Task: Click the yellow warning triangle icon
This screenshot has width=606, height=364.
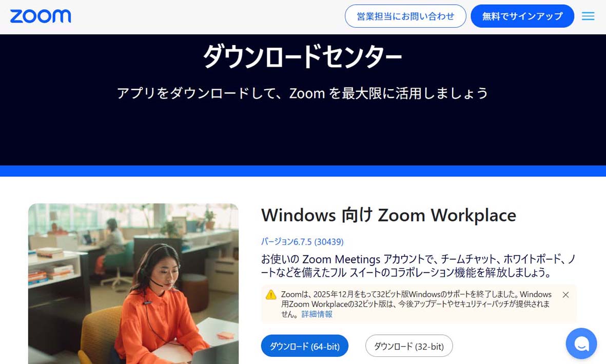Action: coord(271,294)
